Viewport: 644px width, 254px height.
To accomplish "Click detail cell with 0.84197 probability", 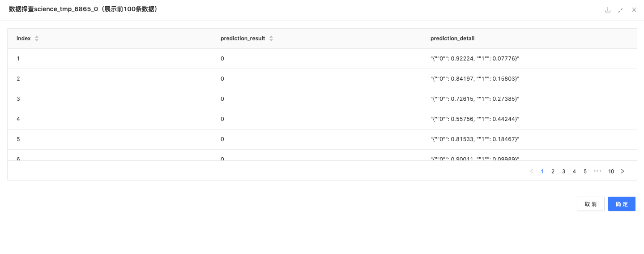I will coord(475,79).
